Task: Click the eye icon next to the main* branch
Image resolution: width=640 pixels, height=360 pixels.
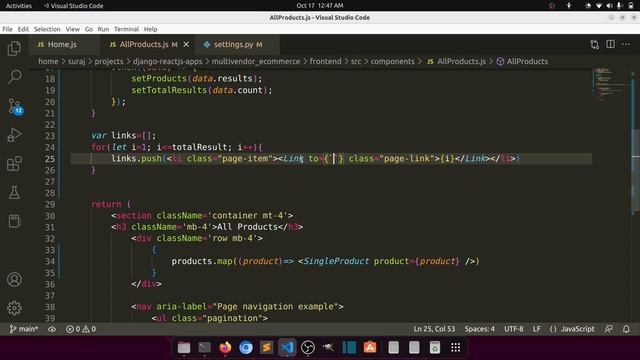Action: point(52,329)
